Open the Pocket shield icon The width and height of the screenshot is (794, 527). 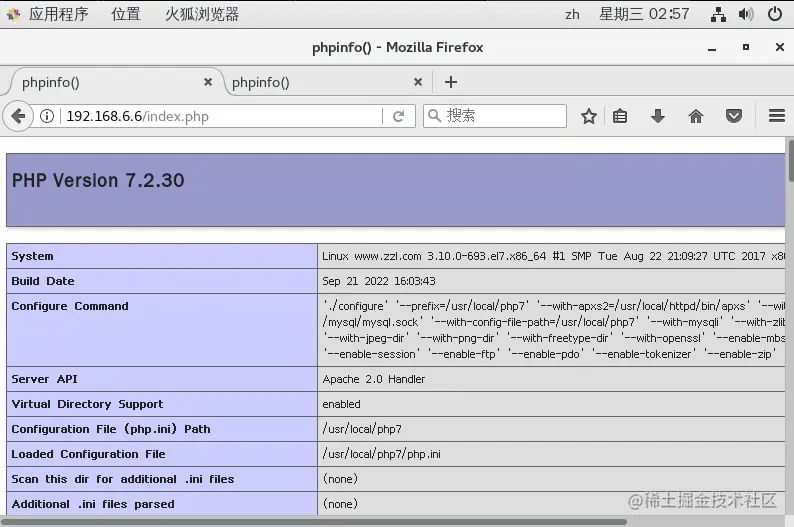click(734, 116)
